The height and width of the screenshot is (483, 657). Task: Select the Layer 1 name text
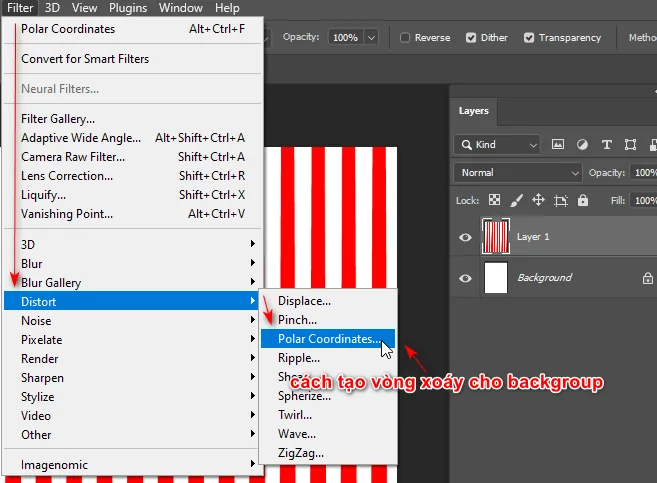click(533, 237)
